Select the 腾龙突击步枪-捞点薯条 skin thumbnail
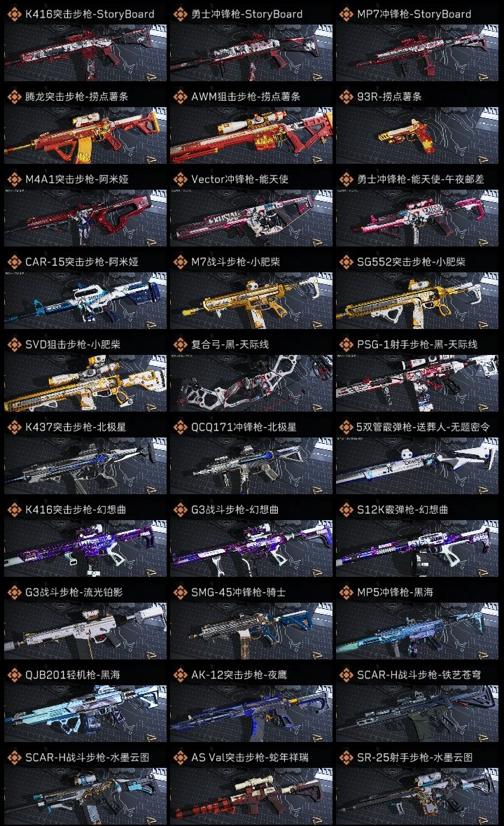Screen dimensions: 504x826 tap(85, 135)
